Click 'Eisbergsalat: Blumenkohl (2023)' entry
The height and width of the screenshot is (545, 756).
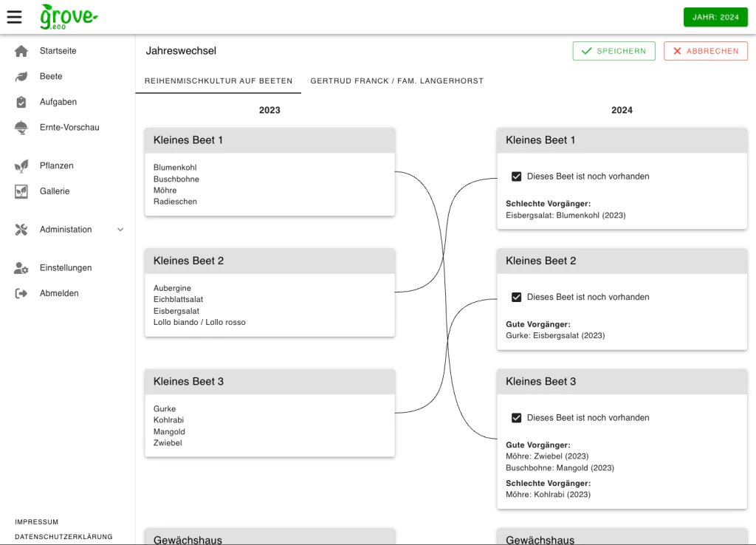[566, 215]
